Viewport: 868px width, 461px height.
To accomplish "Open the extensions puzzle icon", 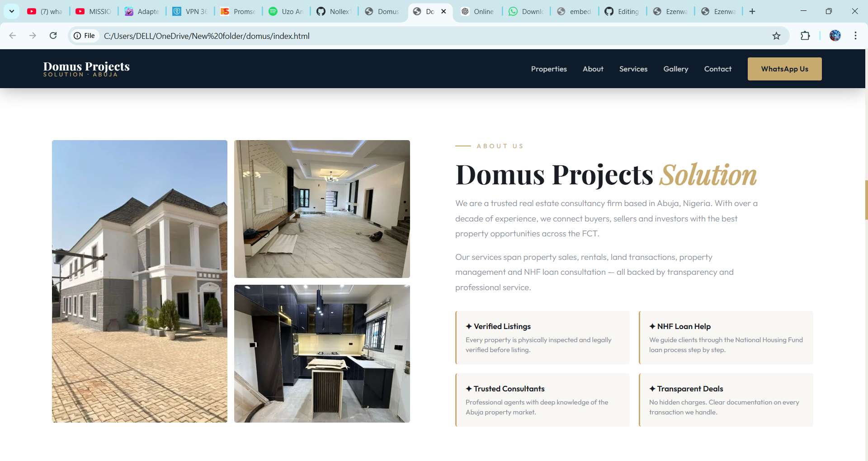I will point(806,36).
